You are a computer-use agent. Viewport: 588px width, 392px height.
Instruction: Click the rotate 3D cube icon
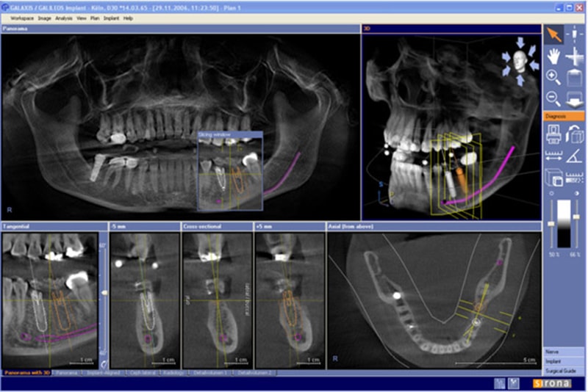(575, 134)
